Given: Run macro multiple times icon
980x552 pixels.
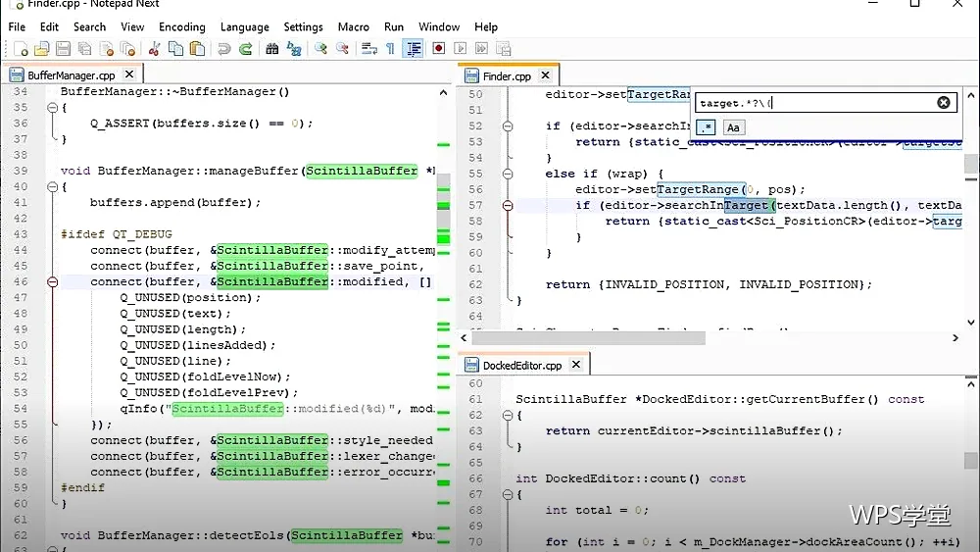Looking at the screenshot, I should coord(482,49).
